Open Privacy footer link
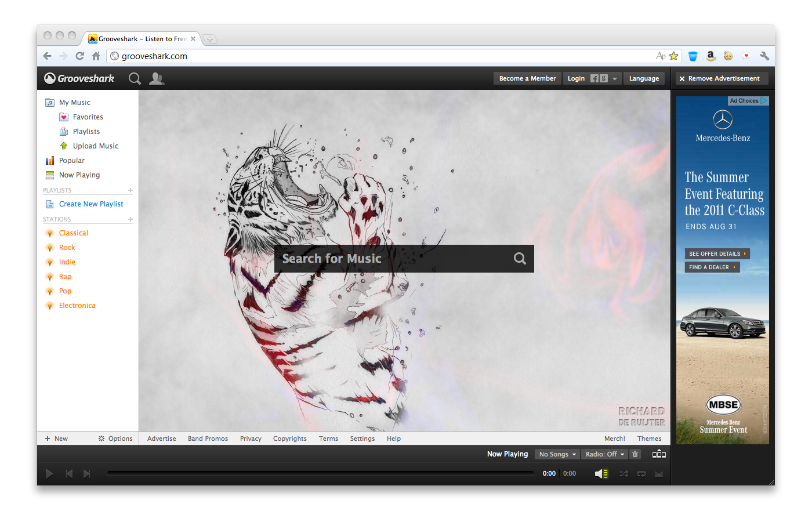The height and width of the screenshot is (522, 812). tap(251, 438)
